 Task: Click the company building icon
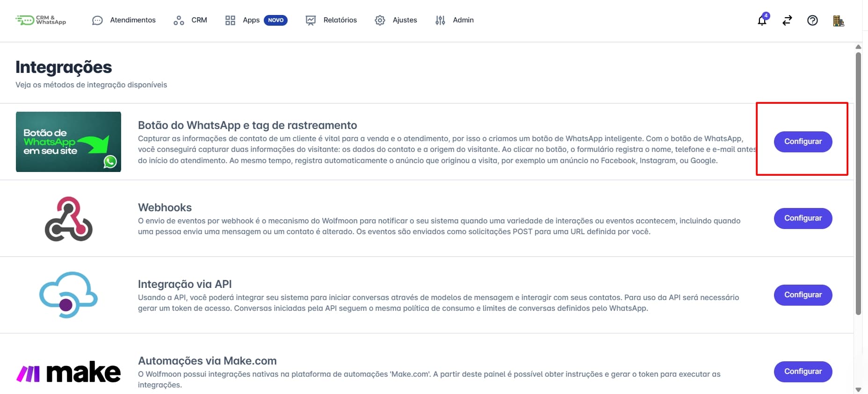coord(839,21)
